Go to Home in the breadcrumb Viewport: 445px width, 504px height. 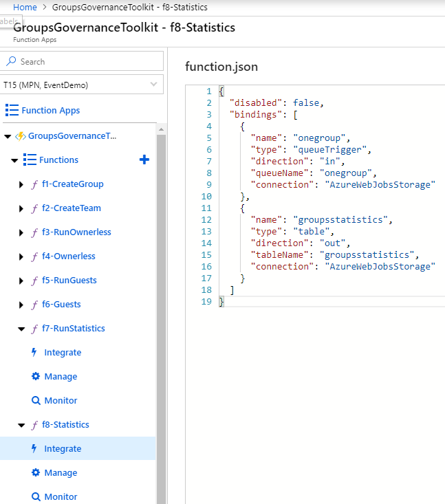tap(25, 7)
